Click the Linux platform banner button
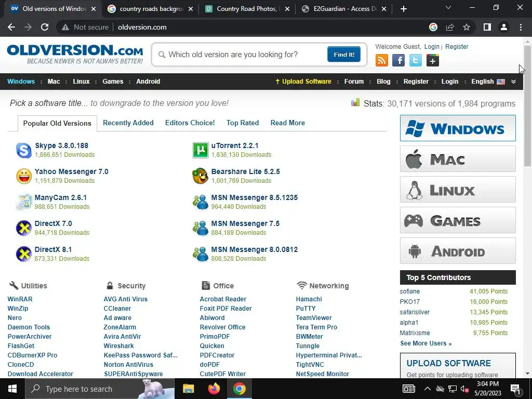532x399 pixels. 458,189
